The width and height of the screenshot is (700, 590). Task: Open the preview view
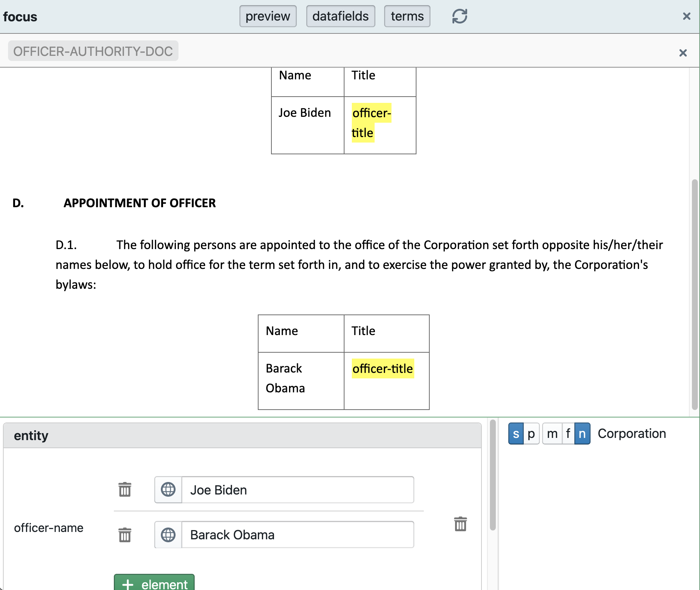pos(268,16)
